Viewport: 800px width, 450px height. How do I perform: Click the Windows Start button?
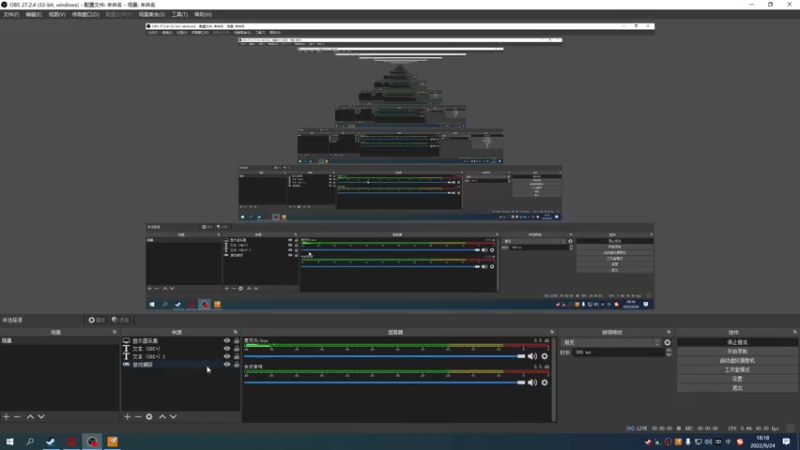tap(10, 441)
